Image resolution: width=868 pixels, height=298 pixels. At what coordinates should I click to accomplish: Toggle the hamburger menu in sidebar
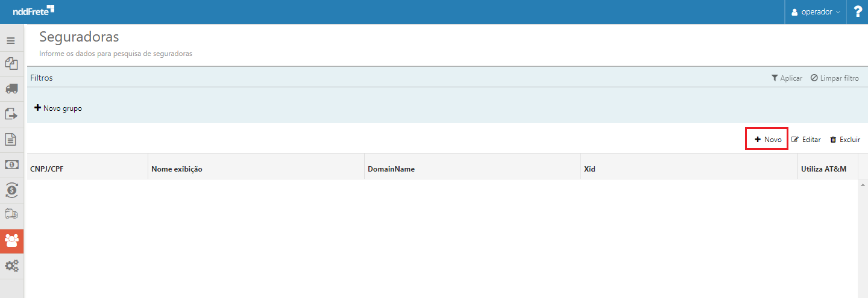click(x=11, y=41)
